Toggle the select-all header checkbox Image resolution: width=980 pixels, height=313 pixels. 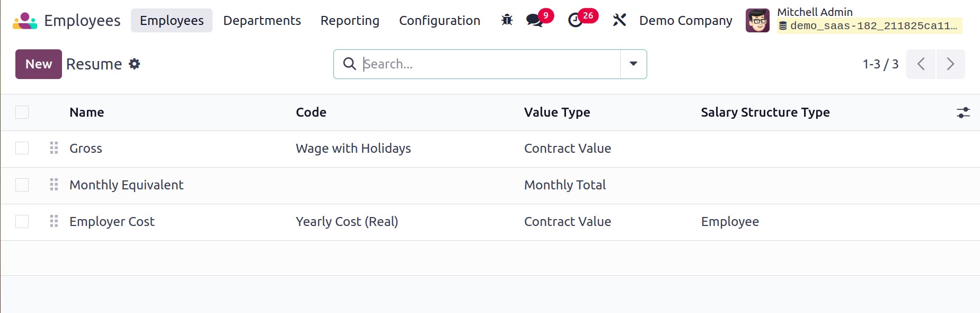tap(22, 112)
